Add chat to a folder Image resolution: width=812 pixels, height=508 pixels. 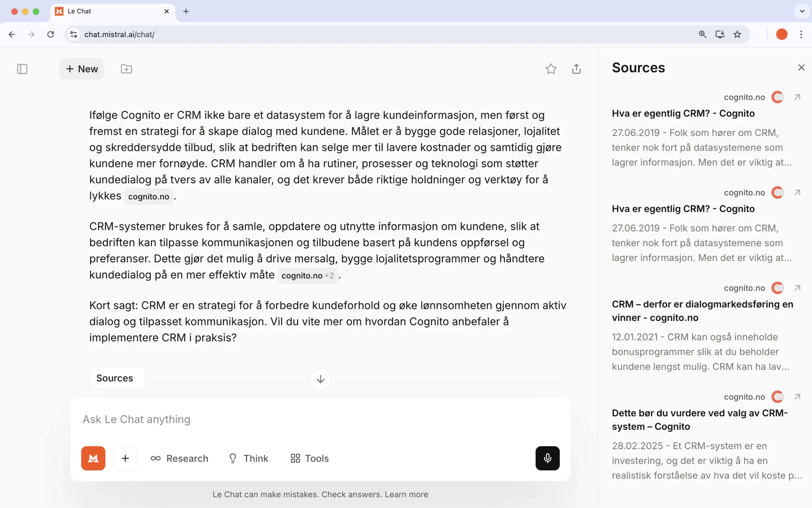(x=126, y=68)
